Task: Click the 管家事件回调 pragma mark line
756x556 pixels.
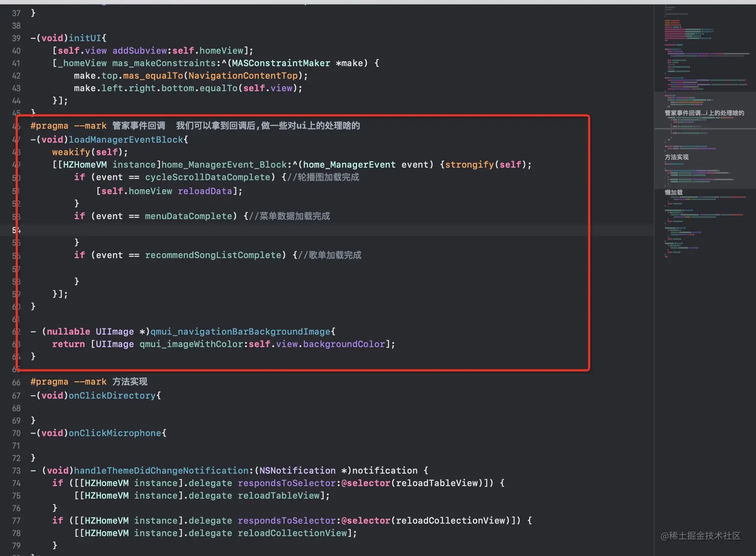Action: (x=195, y=125)
